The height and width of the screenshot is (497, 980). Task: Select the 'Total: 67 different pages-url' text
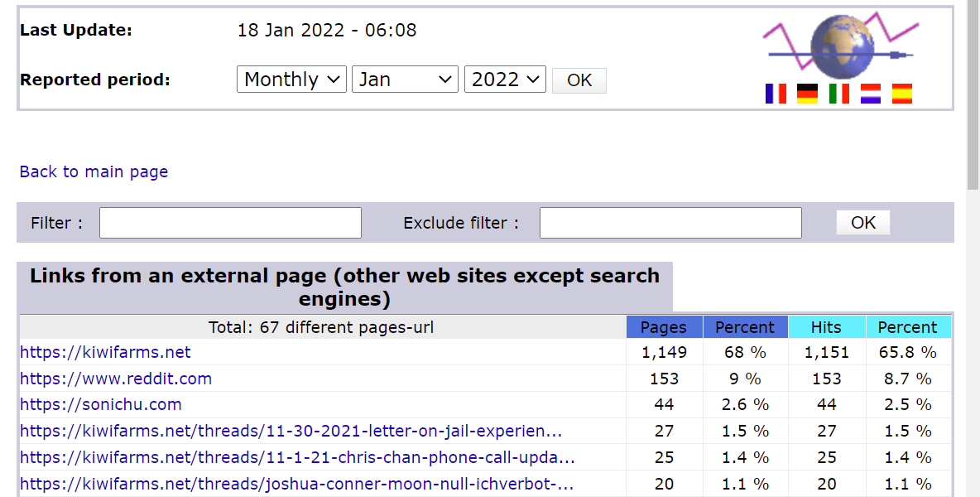321,327
